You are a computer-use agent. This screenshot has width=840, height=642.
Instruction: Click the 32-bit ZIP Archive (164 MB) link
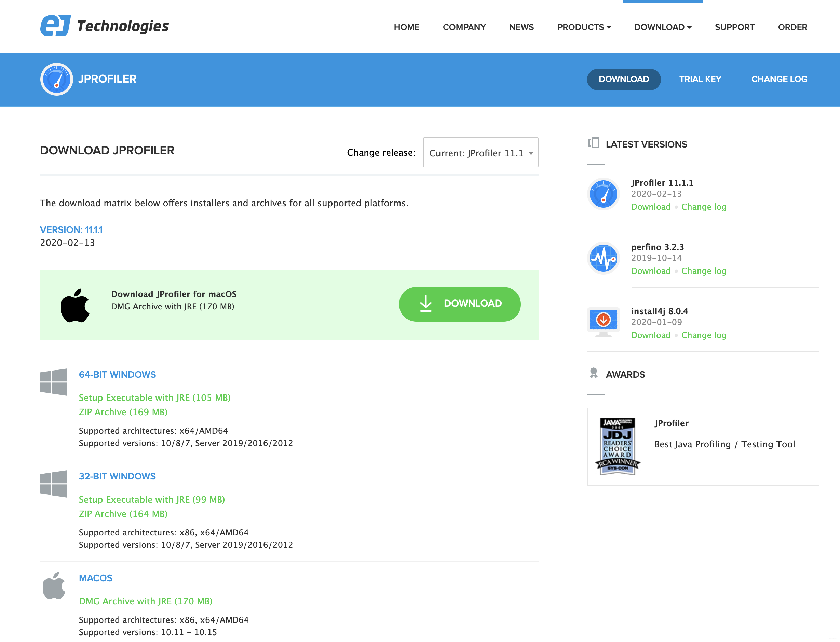pos(123,514)
